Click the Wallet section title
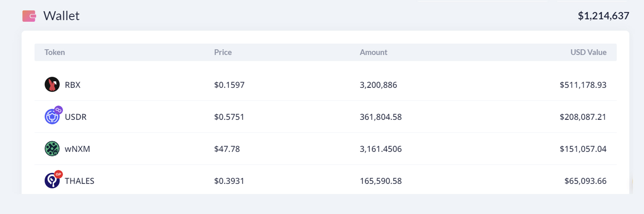The image size is (644, 214). pyautogui.click(x=62, y=16)
